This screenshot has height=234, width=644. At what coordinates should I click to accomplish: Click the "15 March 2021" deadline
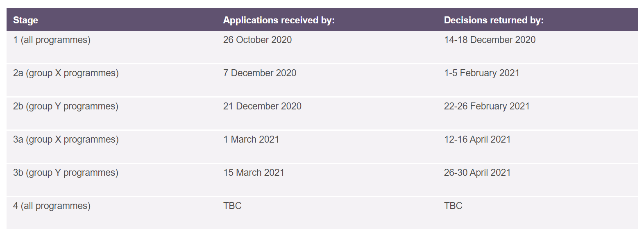(254, 173)
